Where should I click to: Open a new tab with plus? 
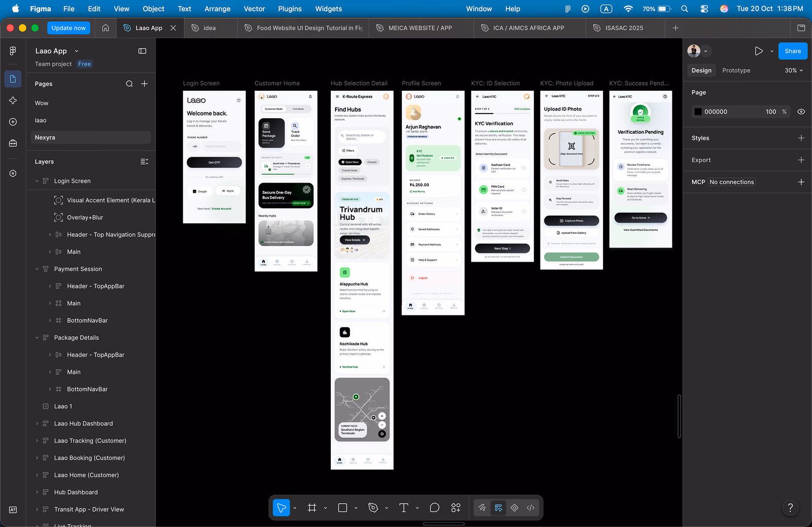tap(675, 28)
